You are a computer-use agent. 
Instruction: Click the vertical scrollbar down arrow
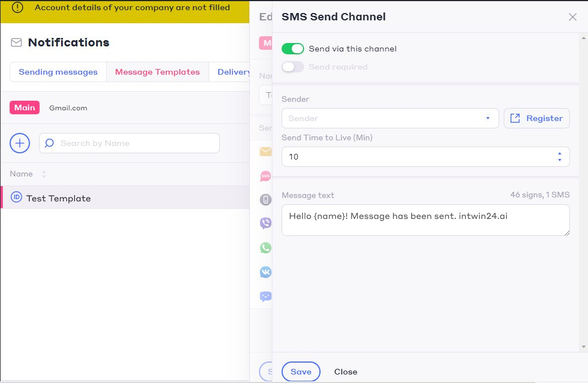pos(583,346)
